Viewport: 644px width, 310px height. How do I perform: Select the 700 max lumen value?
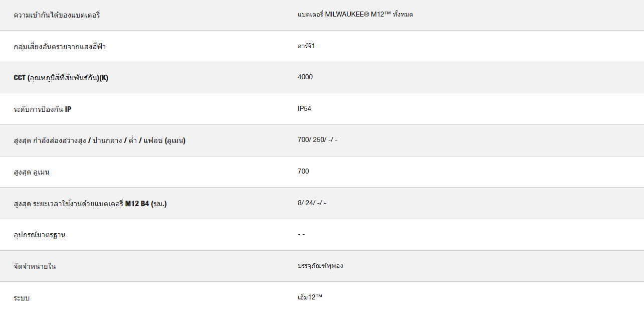[x=303, y=171]
